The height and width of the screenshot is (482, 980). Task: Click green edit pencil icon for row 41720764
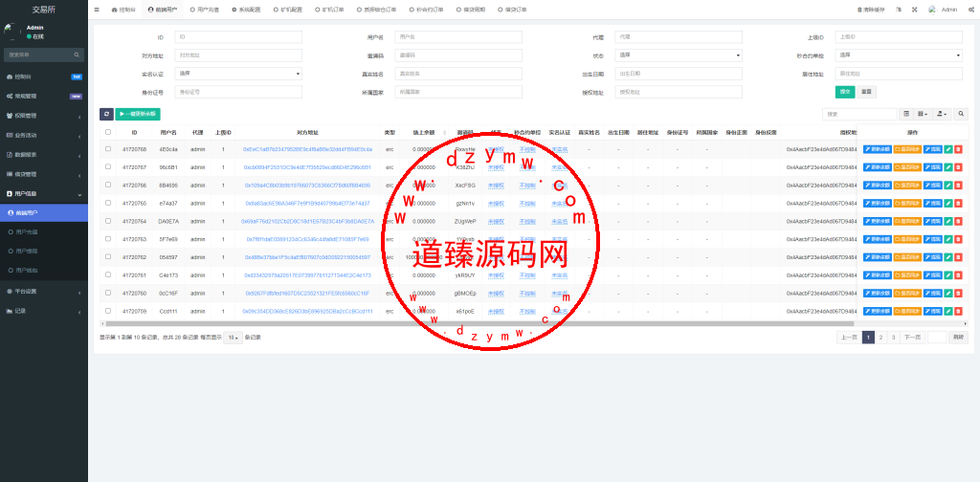coord(947,222)
